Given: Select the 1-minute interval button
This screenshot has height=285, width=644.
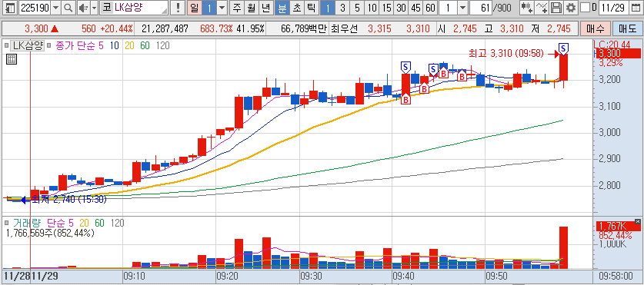Looking at the screenshot, I should [328, 8].
